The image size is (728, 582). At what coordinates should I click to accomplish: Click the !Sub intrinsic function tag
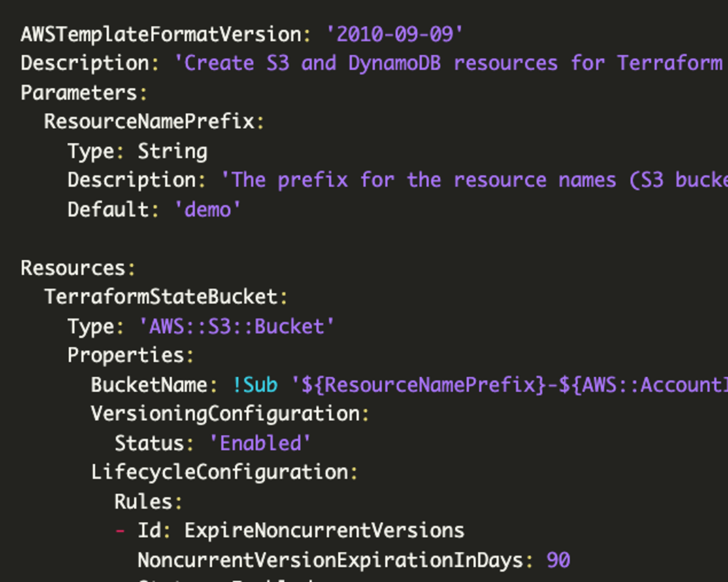pos(255,385)
